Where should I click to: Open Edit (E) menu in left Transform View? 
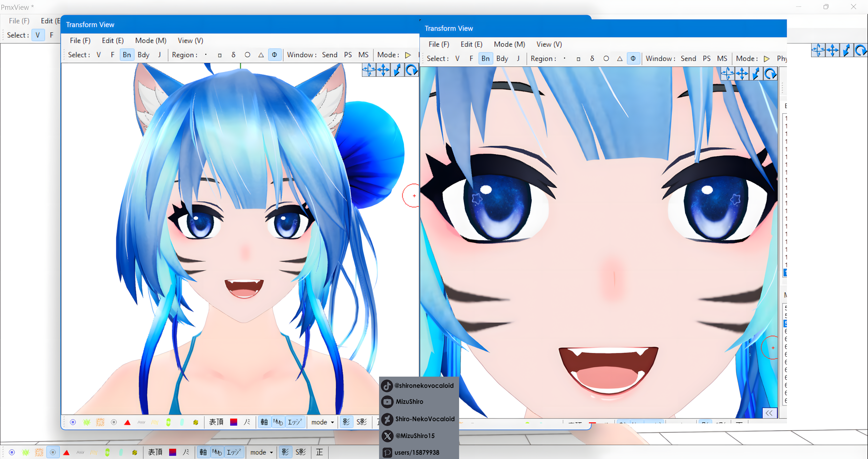point(113,41)
